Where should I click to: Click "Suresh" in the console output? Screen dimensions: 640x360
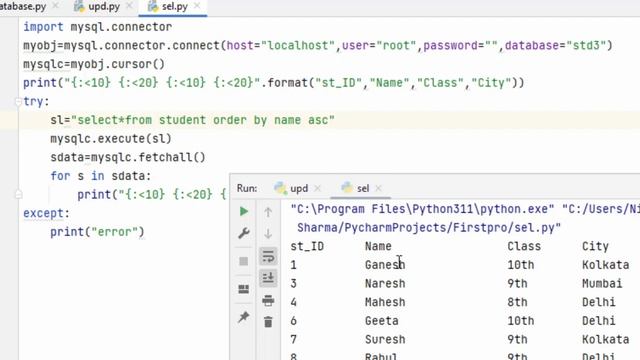pyautogui.click(x=385, y=340)
